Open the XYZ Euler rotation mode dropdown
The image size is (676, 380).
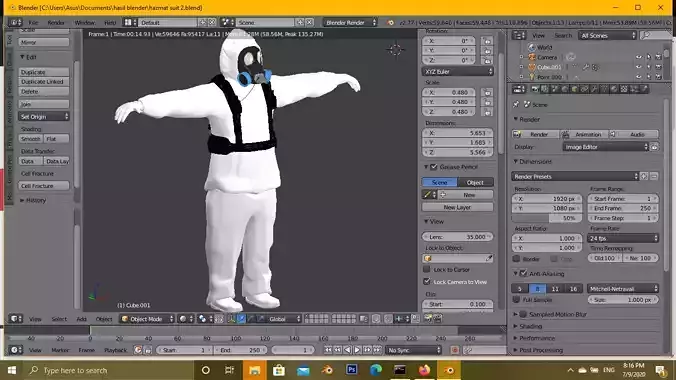[x=457, y=71]
